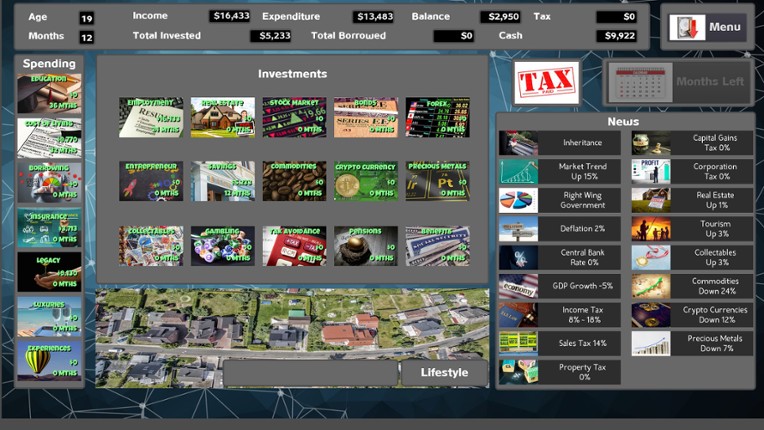Click the red TAX stamp icon

[546, 81]
